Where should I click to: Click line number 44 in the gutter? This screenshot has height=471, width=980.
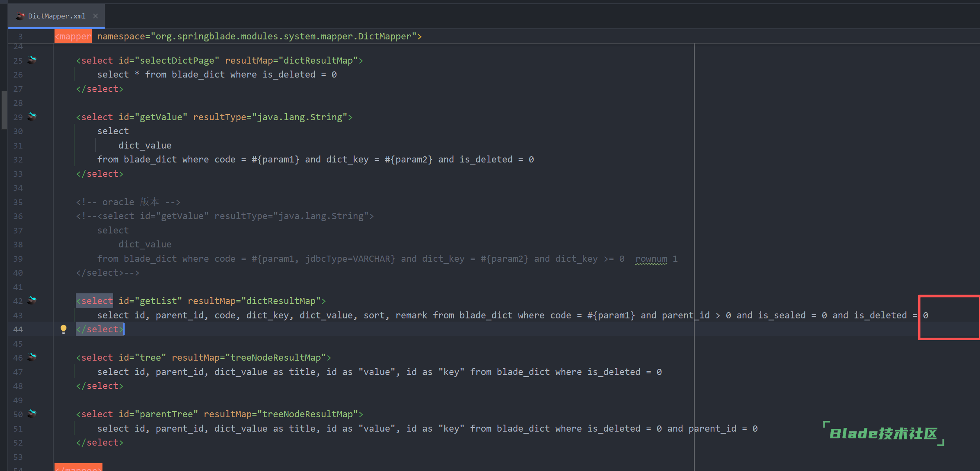[x=18, y=329]
